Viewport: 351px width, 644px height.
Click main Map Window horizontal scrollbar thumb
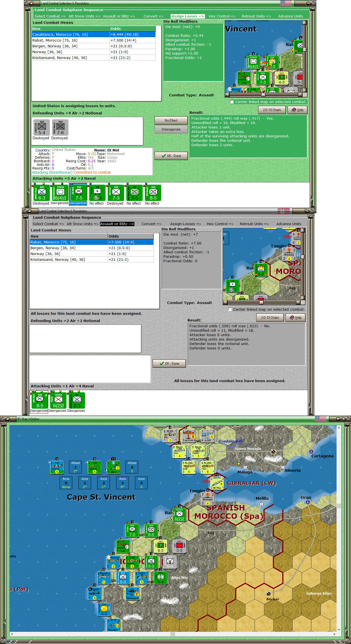tap(172, 634)
